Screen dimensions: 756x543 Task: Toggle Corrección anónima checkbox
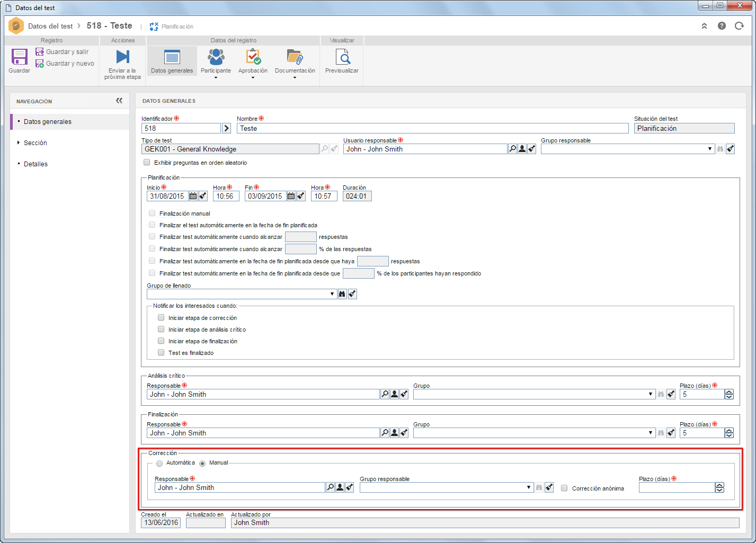click(x=564, y=488)
